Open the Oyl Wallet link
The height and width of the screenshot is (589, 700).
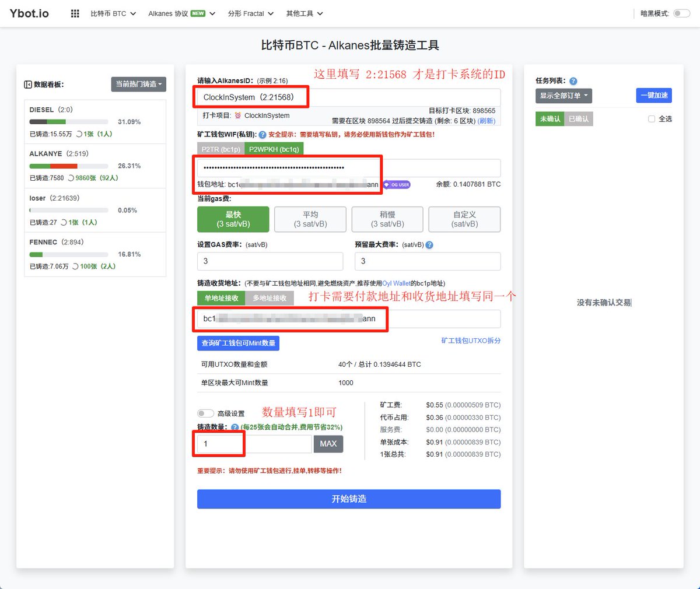396,283
